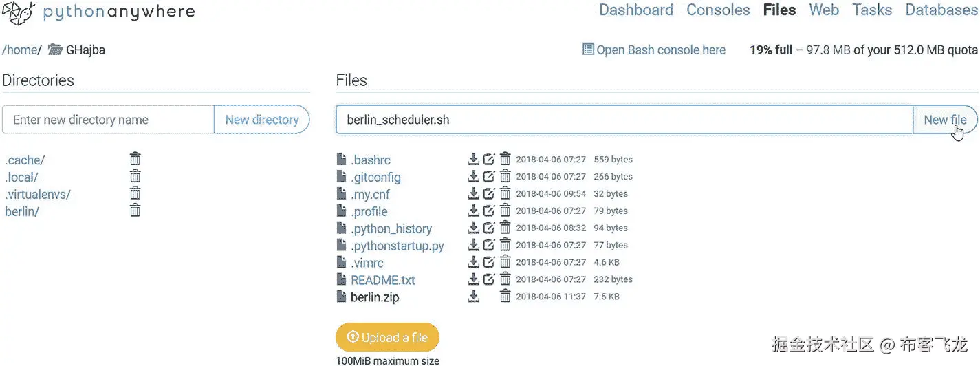Open Bash console here
Viewport: 980px width, 366px height.
click(654, 50)
